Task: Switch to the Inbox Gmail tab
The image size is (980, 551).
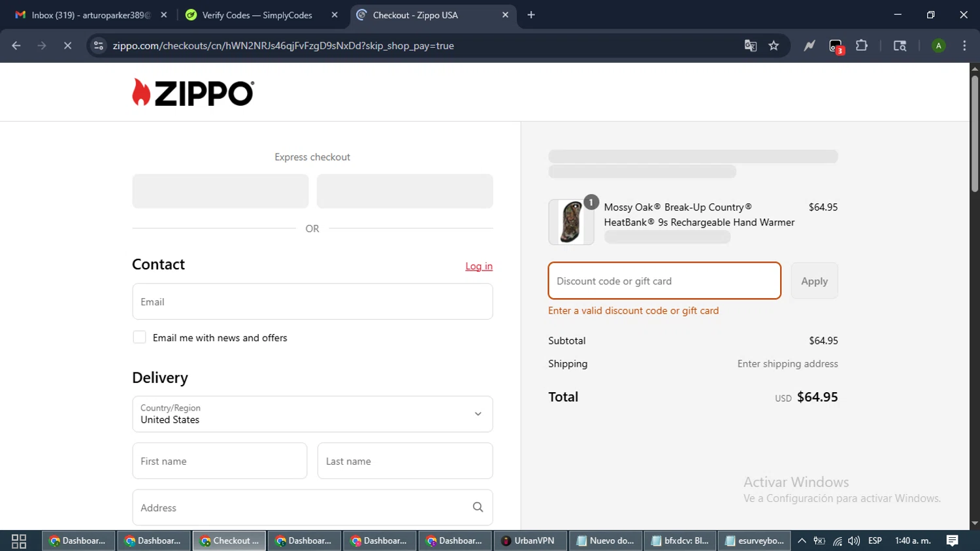Action: coord(91,15)
